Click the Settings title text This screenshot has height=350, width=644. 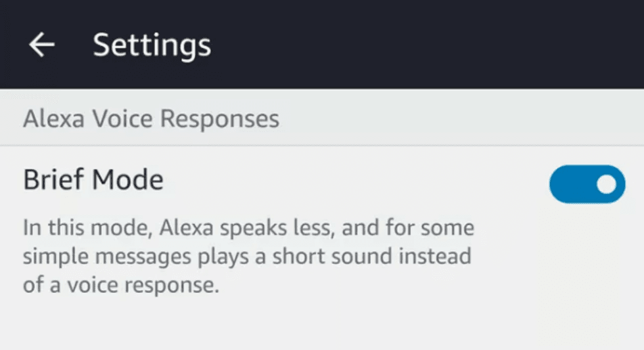click(152, 45)
